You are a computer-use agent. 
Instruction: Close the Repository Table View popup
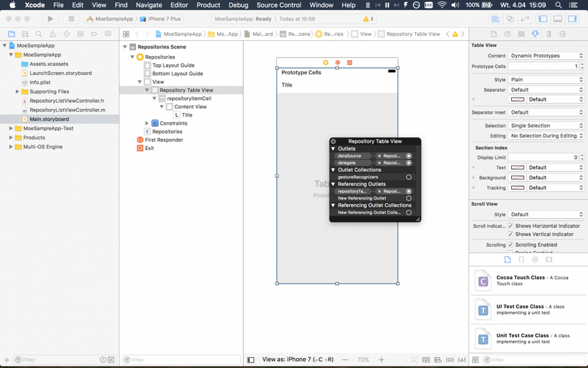333,141
